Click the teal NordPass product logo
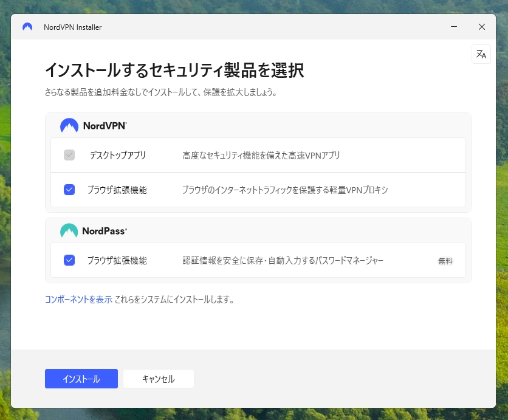 pyautogui.click(x=69, y=230)
